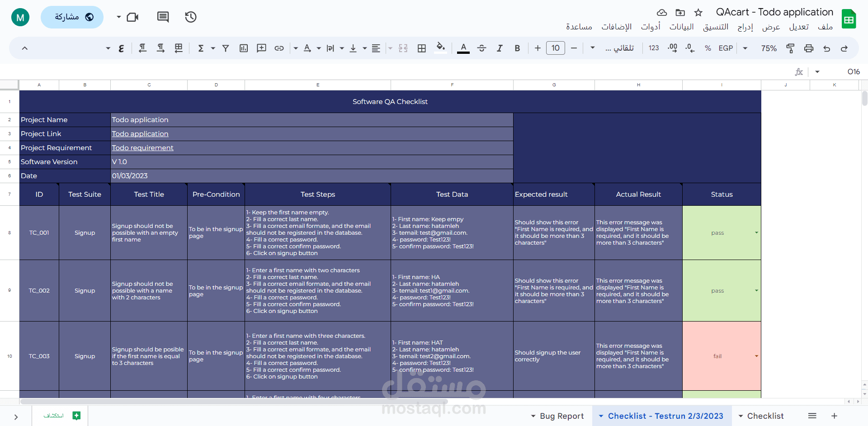Viewport: 868px width, 426px height.
Task: Increase the font size
Action: tap(538, 48)
